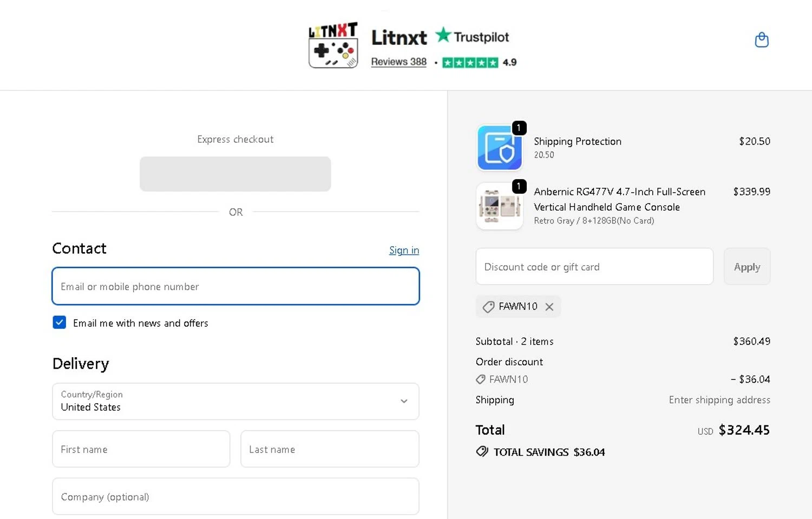Click the 4.9 rating score
The height and width of the screenshot is (519, 812).
(509, 62)
